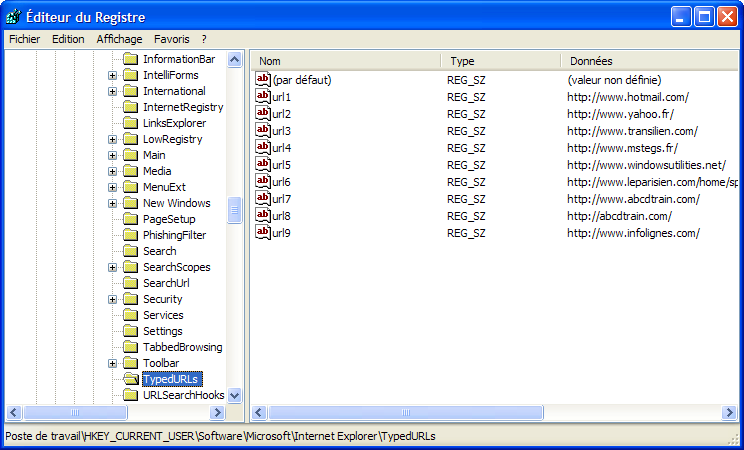This screenshot has height=450, width=744.
Task: Sort values by the Nom column header
Action: click(x=346, y=61)
